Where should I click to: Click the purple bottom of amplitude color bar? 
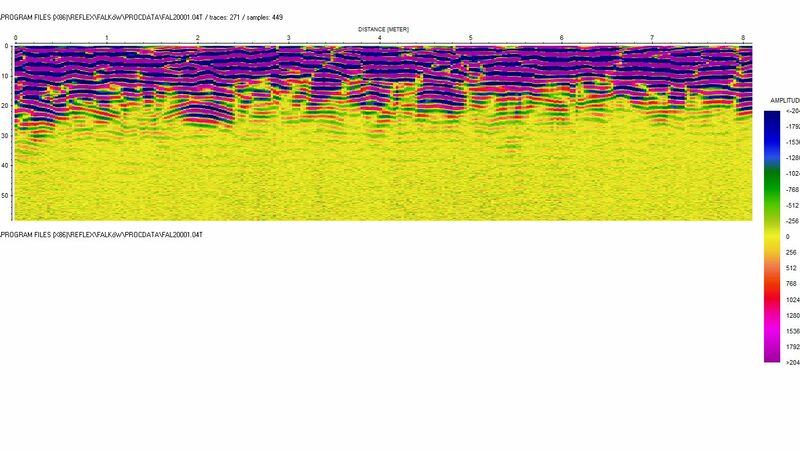pyautogui.click(x=772, y=350)
